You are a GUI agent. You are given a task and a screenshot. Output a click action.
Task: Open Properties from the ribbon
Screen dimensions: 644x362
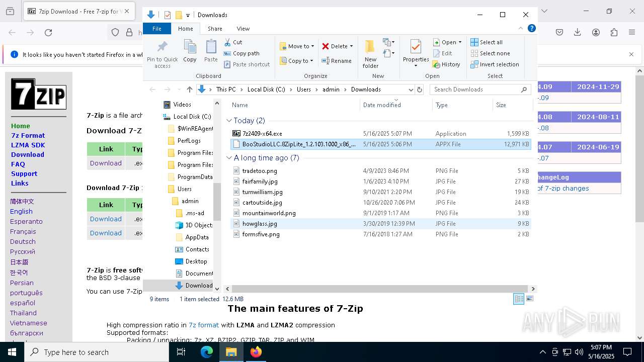416,53
